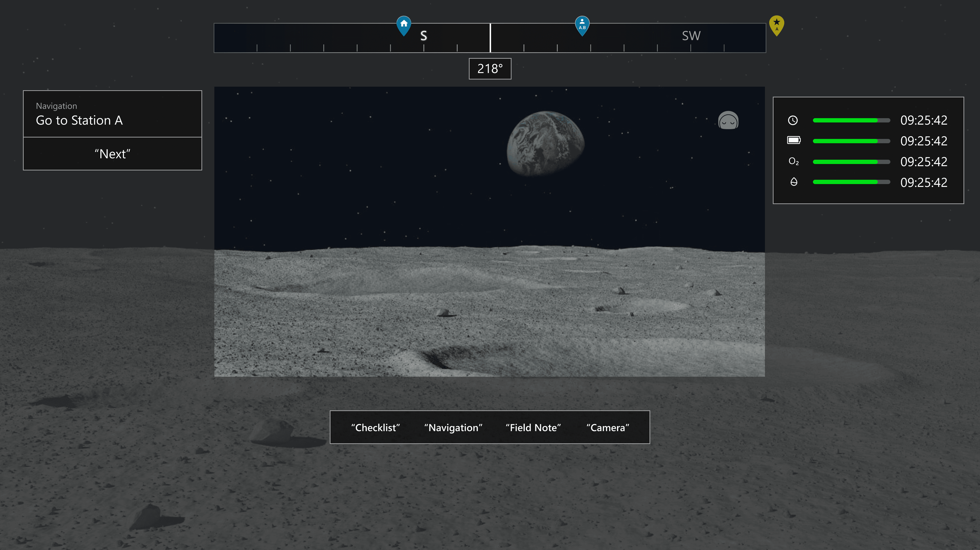The height and width of the screenshot is (550, 980).
Task: Click the helmet face assistant icon
Action: coord(728,121)
